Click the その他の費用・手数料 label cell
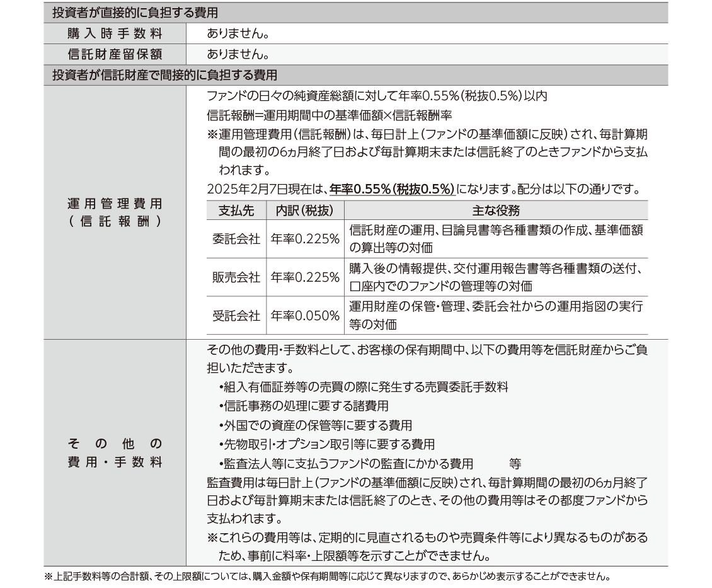Screen dimensions: 712x588 (115, 452)
